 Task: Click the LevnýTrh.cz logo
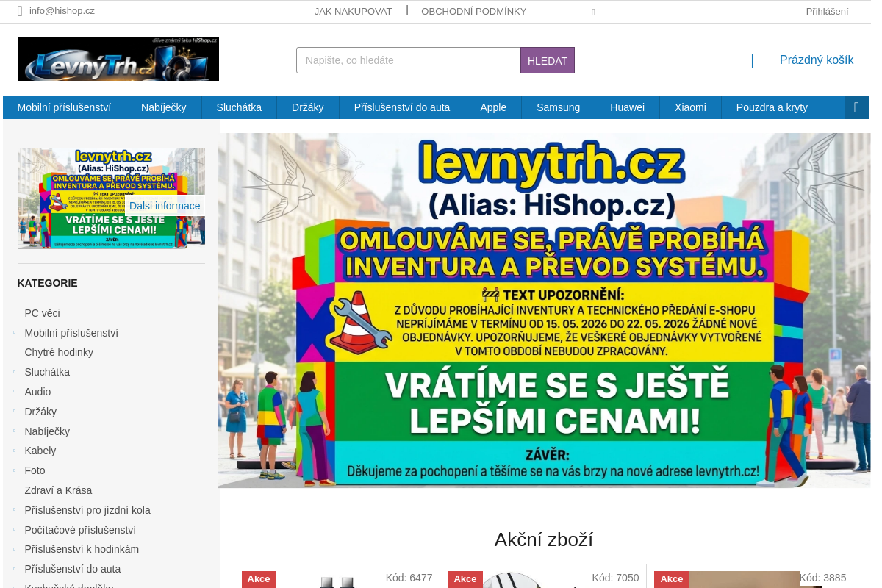(118, 59)
